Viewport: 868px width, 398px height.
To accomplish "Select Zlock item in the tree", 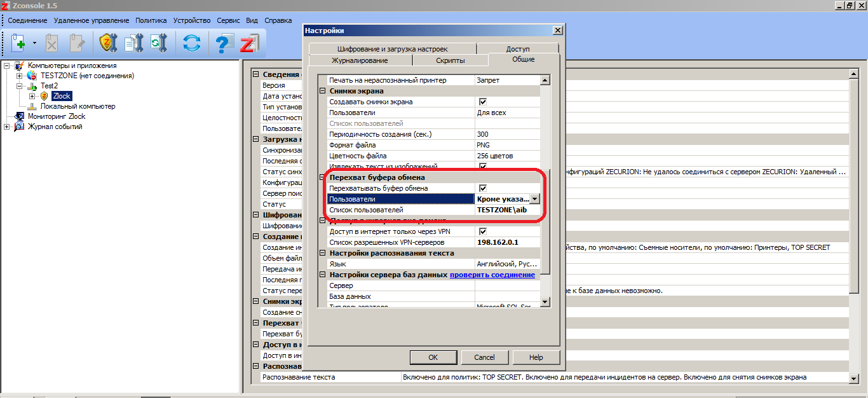I will [x=62, y=96].
